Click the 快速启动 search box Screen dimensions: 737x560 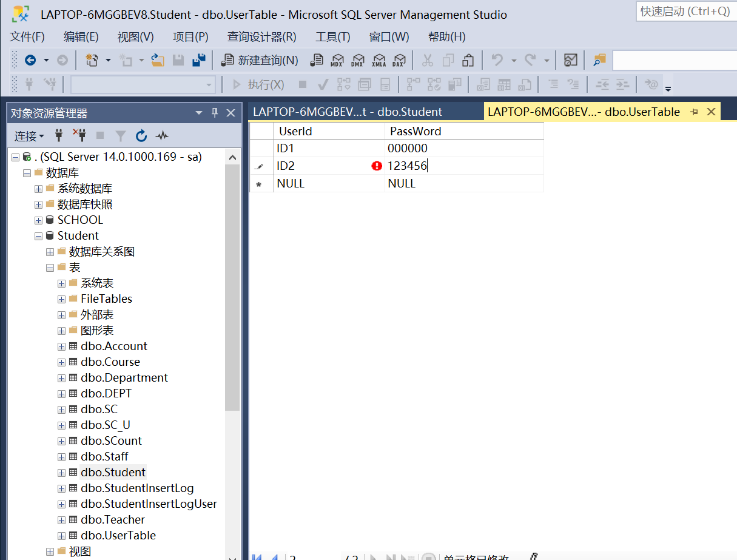coord(686,11)
